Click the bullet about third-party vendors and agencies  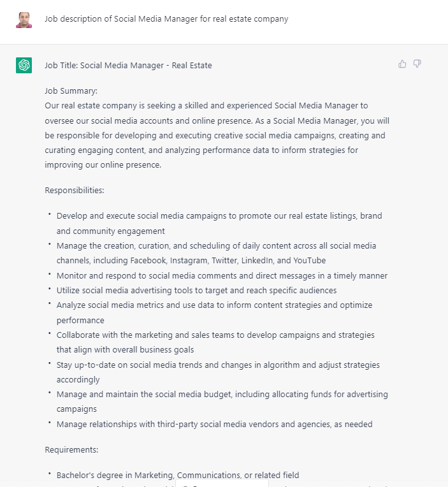[x=214, y=424]
